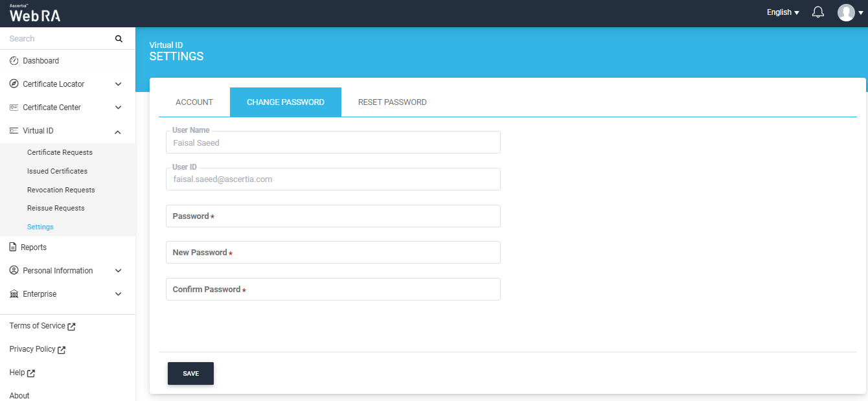Click the user avatar icon
Screen dimensions: 868x401
[x=846, y=12]
